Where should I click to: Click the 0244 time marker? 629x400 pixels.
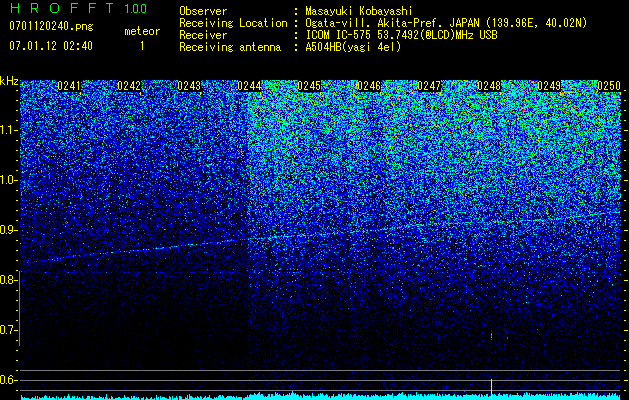(249, 86)
